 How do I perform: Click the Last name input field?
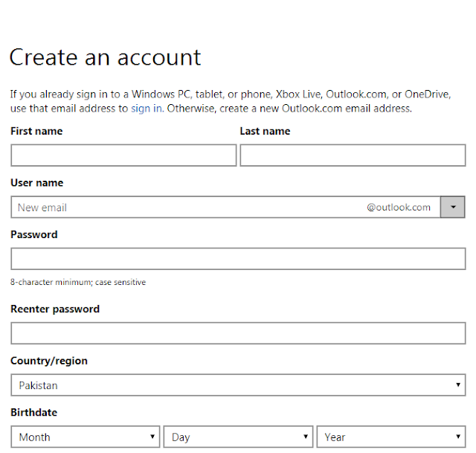[x=353, y=155]
